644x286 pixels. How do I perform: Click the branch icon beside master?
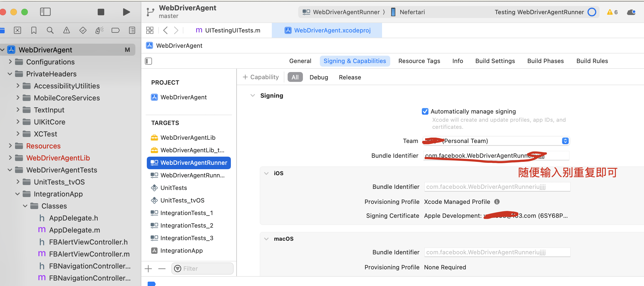pos(150,12)
